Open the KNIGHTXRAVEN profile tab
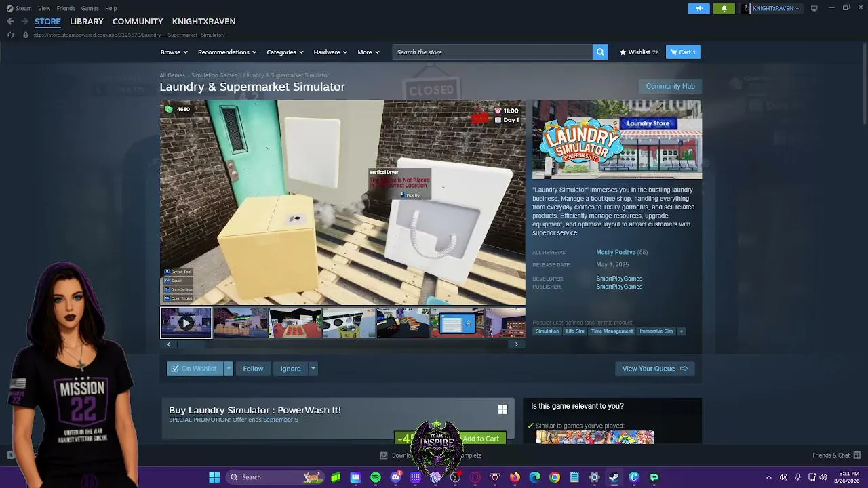 point(203,22)
